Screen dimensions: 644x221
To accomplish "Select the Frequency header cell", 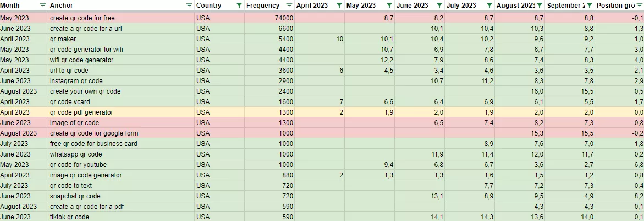I will (x=269, y=6).
